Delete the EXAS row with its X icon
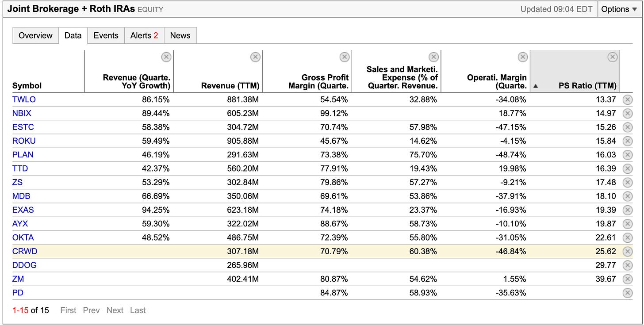 [627, 210]
